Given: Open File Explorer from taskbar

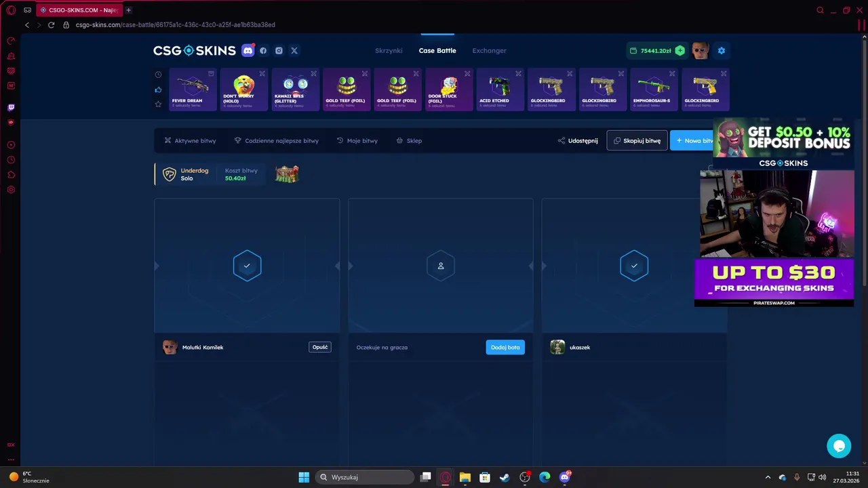Looking at the screenshot, I should [x=465, y=477].
